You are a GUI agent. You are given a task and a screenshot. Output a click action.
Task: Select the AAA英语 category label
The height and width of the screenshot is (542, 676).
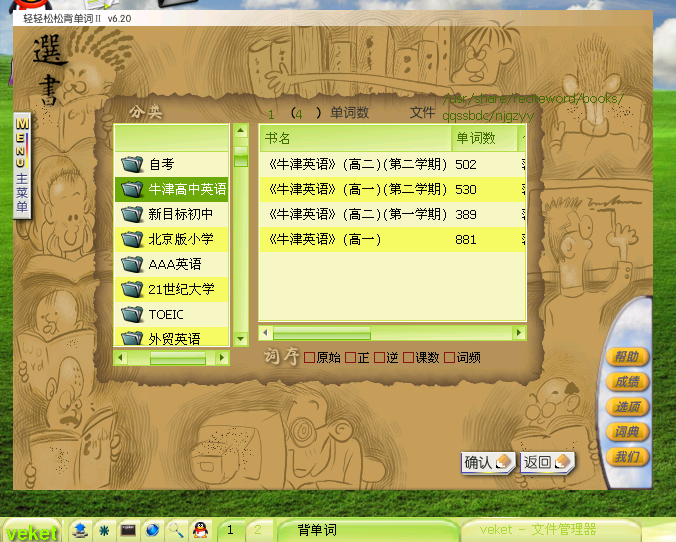tap(175, 264)
